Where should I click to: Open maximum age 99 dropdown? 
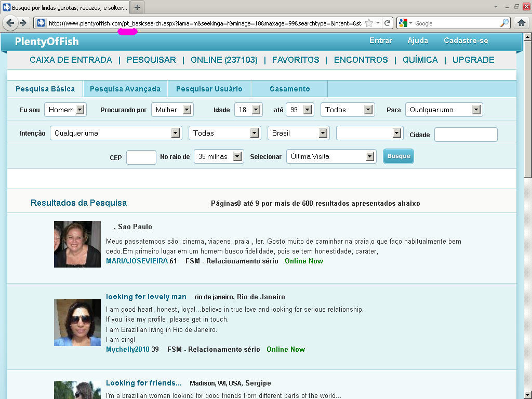point(299,110)
